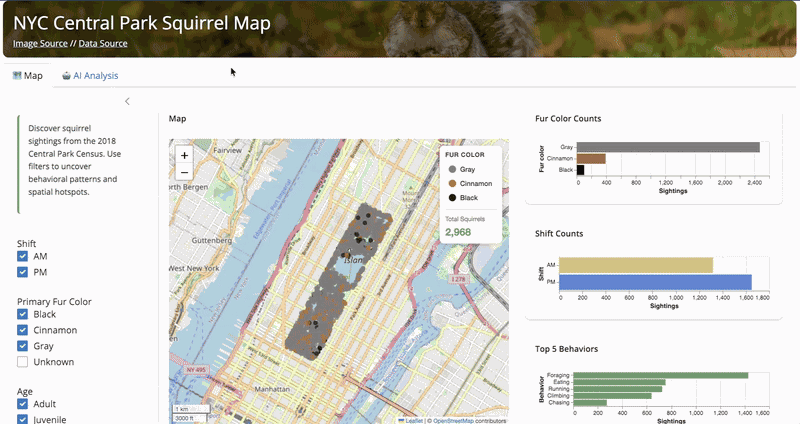Viewport: 800px width, 424px height.
Task: Zoom out on the squirrel map
Action: click(184, 173)
